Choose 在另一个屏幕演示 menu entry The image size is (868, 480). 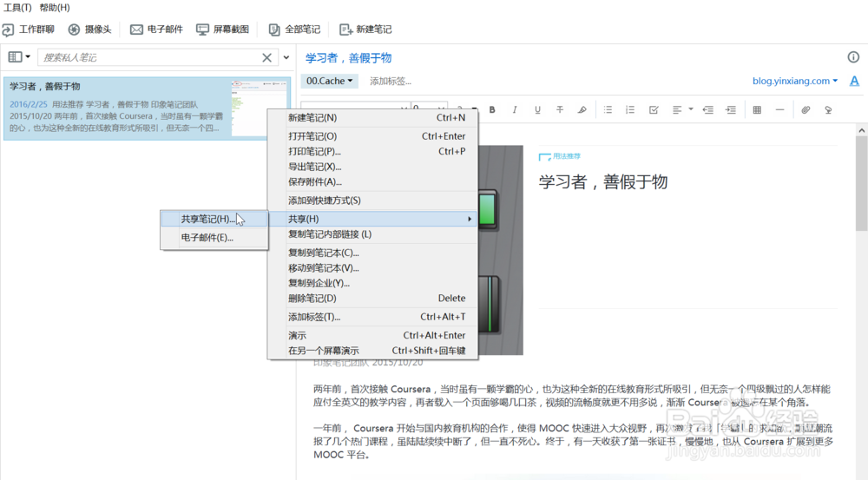372,351
